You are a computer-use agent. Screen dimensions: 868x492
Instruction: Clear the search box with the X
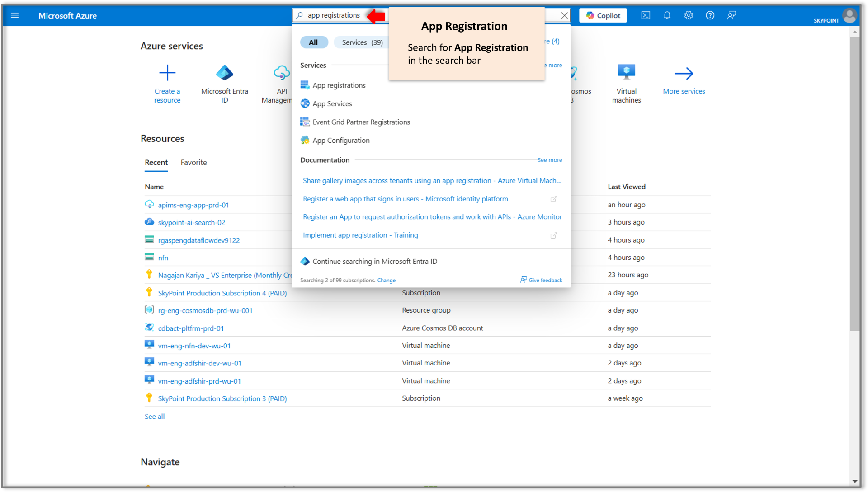coord(564,15)
